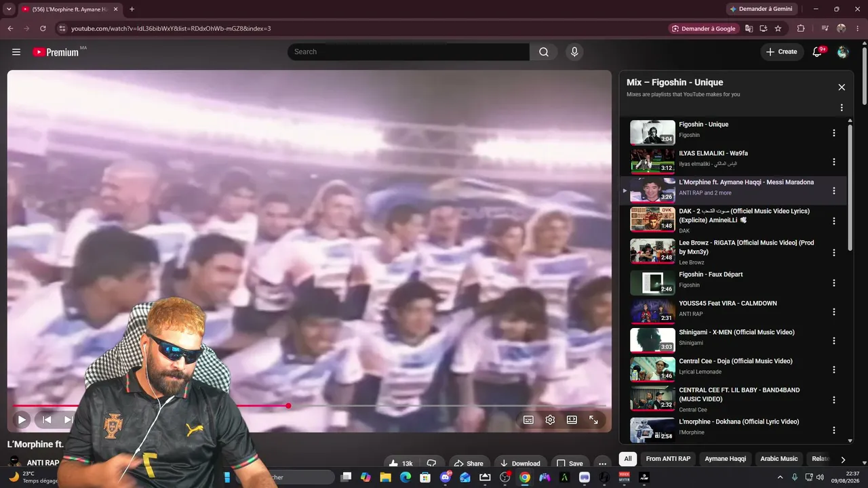Enter fullscreen on the video player
Image resolution: width=868 pixels, height=488 pixels.
point(593,420)
